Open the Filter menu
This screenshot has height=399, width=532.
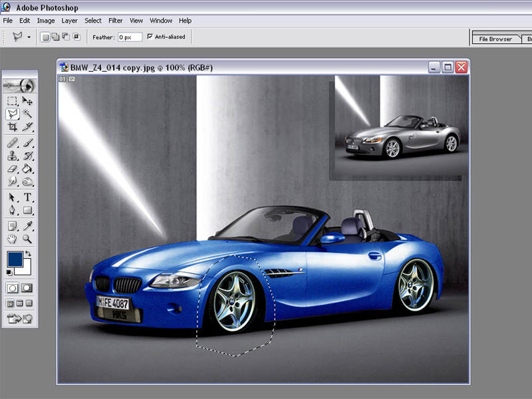pyautogui.click(x=115, y=21)
